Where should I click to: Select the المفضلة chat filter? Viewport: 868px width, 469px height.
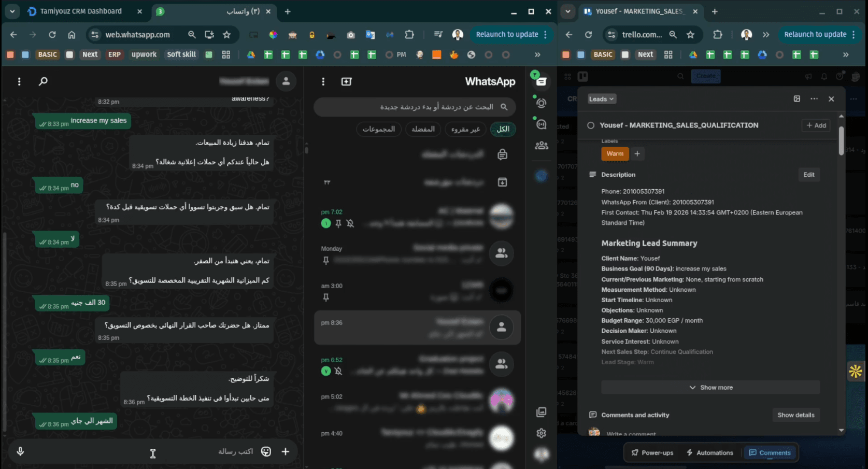click(x=423, y=129)
